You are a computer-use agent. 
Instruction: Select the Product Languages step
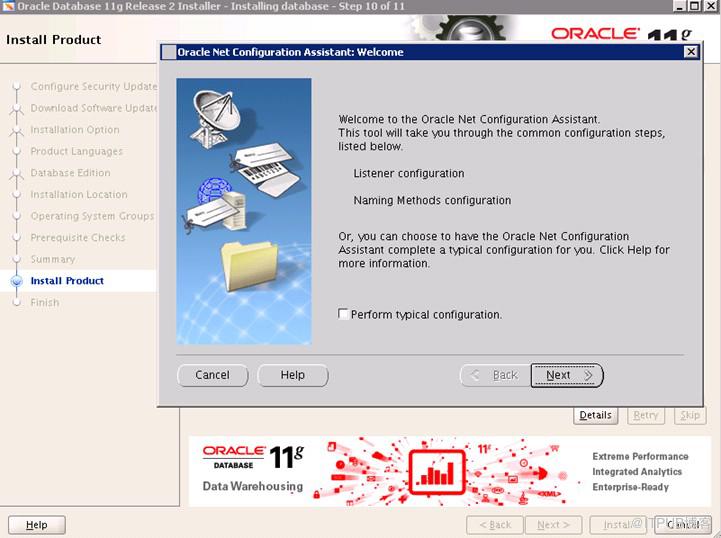77,151
